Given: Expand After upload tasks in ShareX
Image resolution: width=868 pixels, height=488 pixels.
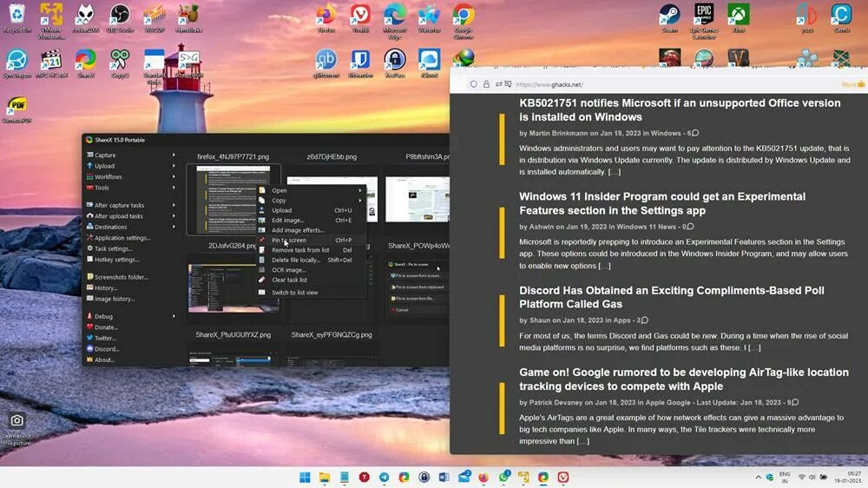Looking at the screenshot, I should click(x=131, y=216).
